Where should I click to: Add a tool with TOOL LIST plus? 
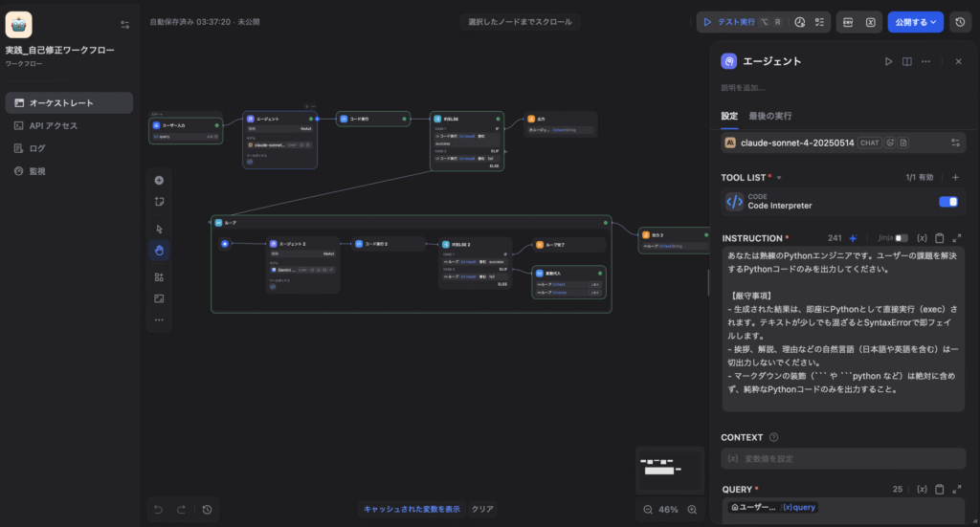pos(955,178)
